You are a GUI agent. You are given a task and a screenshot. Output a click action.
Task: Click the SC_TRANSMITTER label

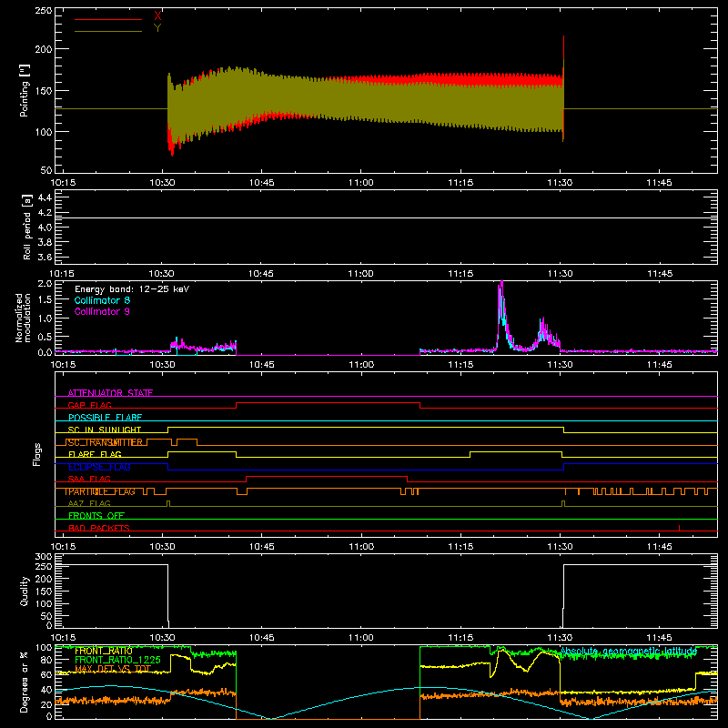[105, 442]
